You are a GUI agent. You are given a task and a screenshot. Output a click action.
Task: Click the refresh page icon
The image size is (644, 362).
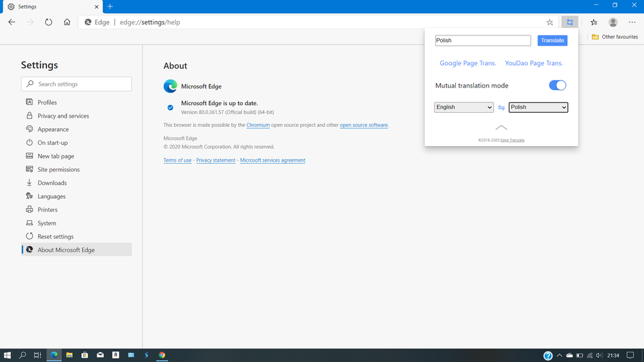point(48,22)
